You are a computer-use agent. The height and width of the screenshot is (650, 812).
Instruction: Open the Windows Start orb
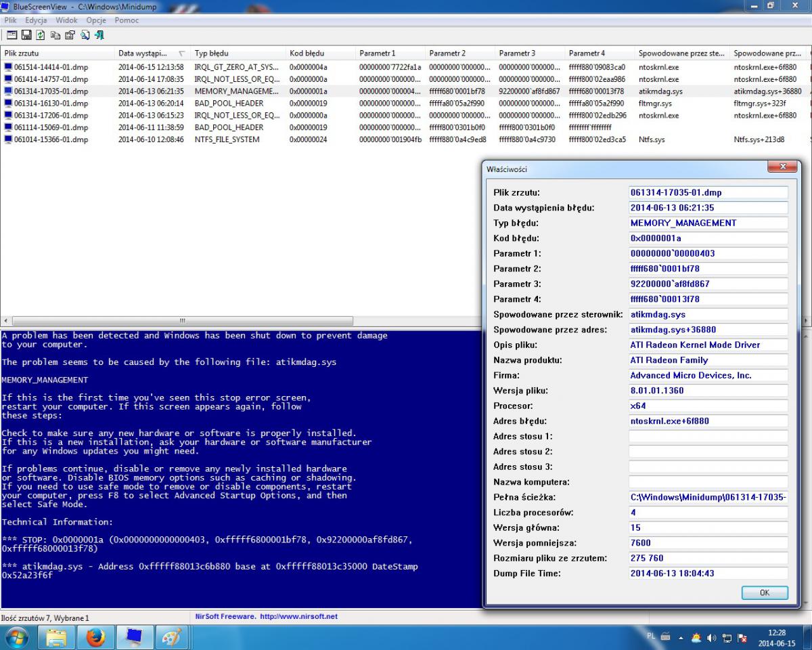[x=16, y=638]
